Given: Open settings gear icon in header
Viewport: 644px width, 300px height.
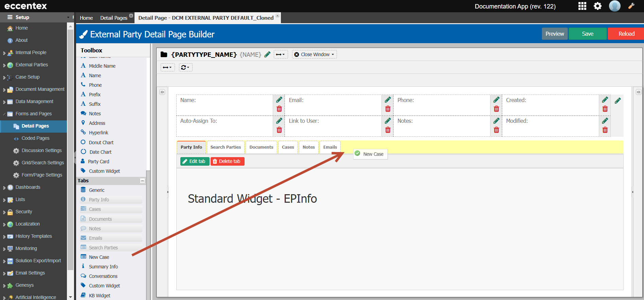Looking at the screenshot, I should click(x=597, y=6).
